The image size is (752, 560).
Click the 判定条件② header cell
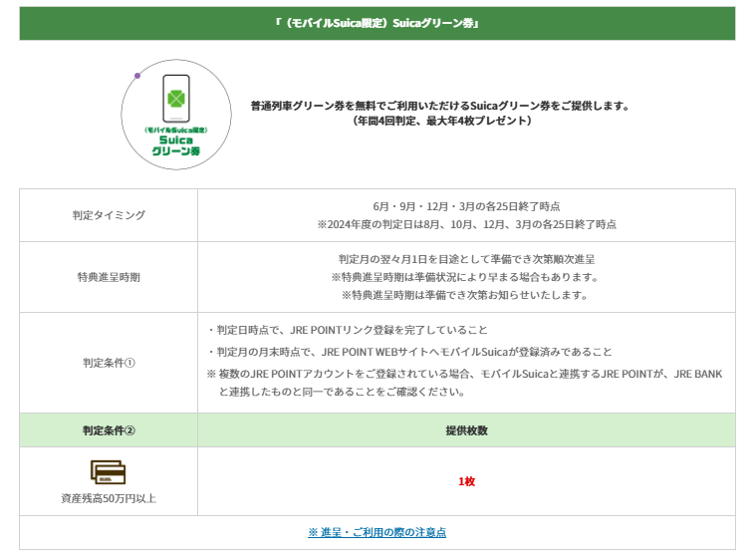click(109, 430)
